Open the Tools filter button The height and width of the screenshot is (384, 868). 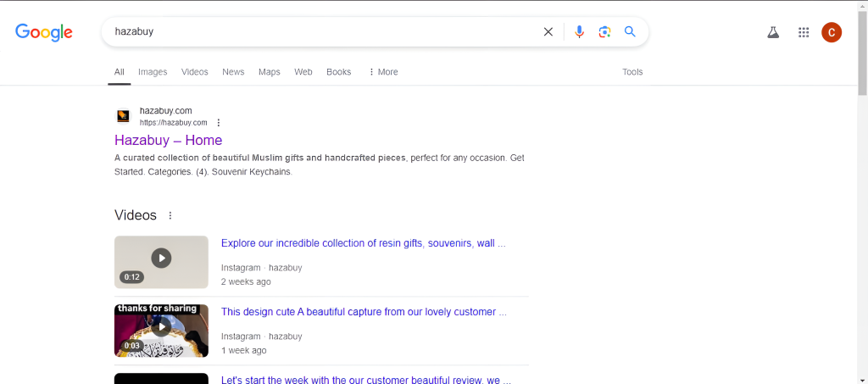tap(632, 72)
